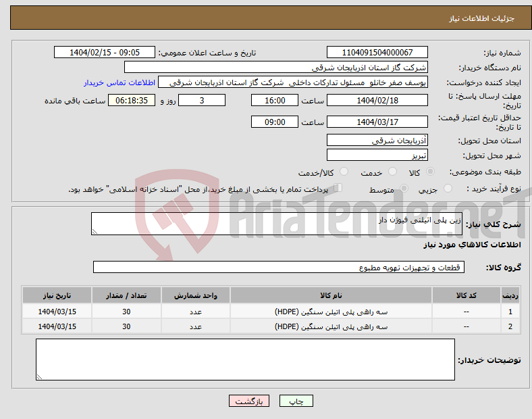Click the general description textarea زین پلی اتیلنی
Screen dimensions: 532x419
pyautogui.click(x=277, y=224)
